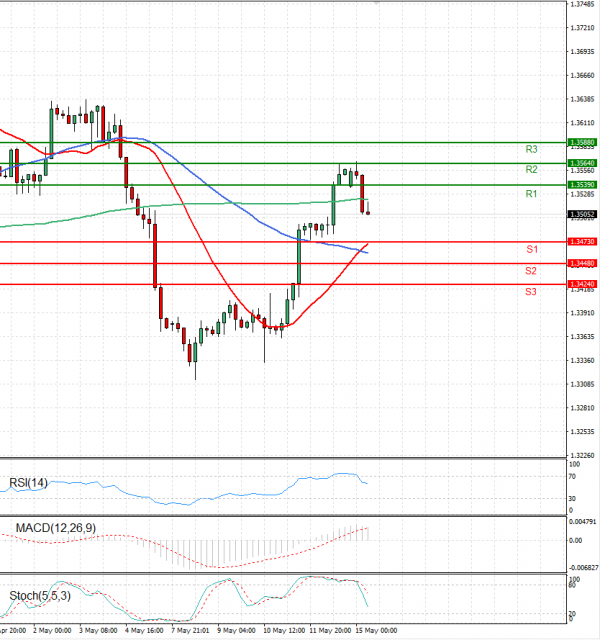The height and width of the screenshot is (640, 600).
Task: Click the 1.34480 red price tag
Action: [x=581, y=263]
